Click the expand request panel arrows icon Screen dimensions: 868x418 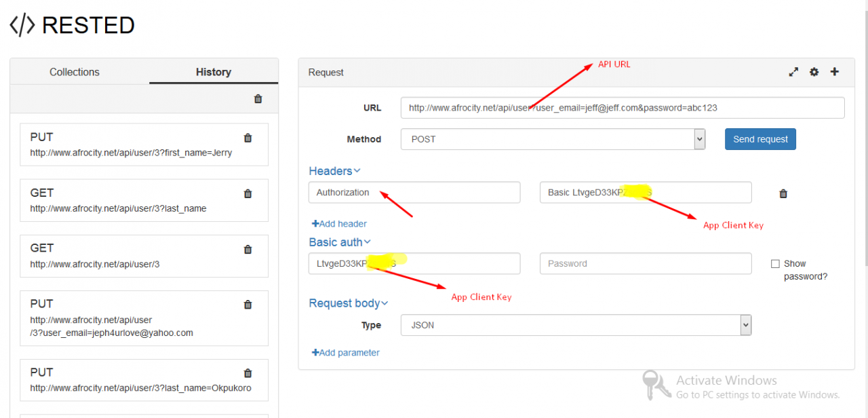[x=793, y=72]
